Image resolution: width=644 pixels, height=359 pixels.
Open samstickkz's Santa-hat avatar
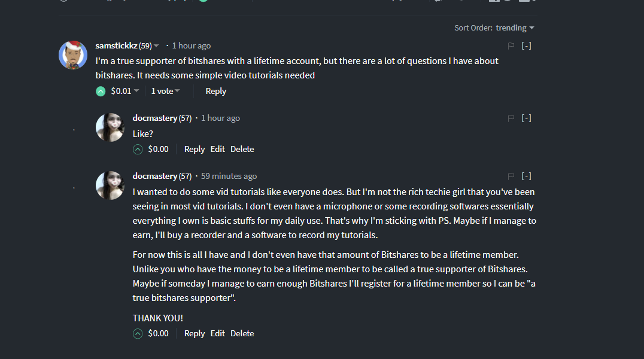(x=73, y=55)
